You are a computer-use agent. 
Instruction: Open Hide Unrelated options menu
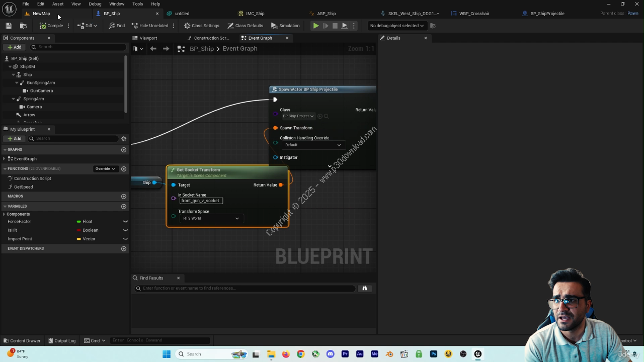click(174, 26)
